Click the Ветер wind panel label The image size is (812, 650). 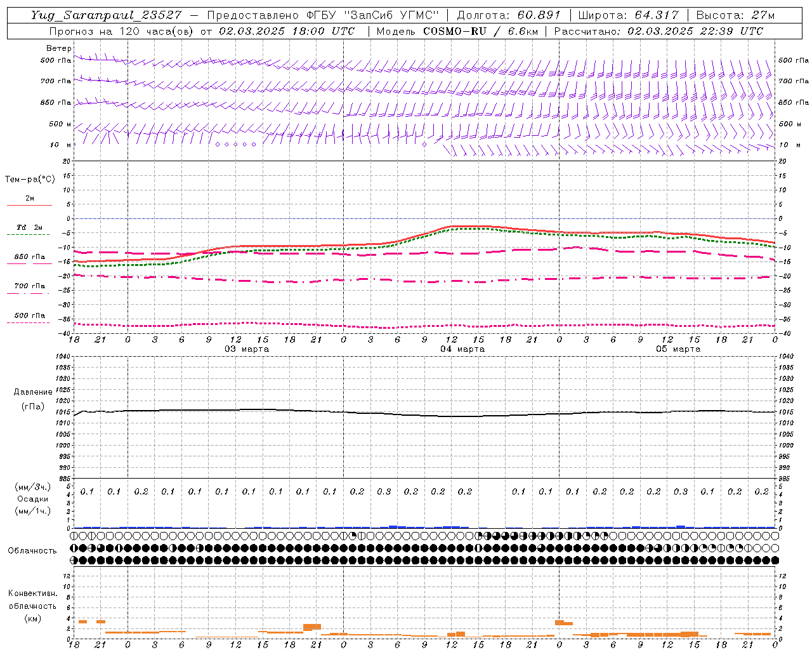tap(58, 48)
